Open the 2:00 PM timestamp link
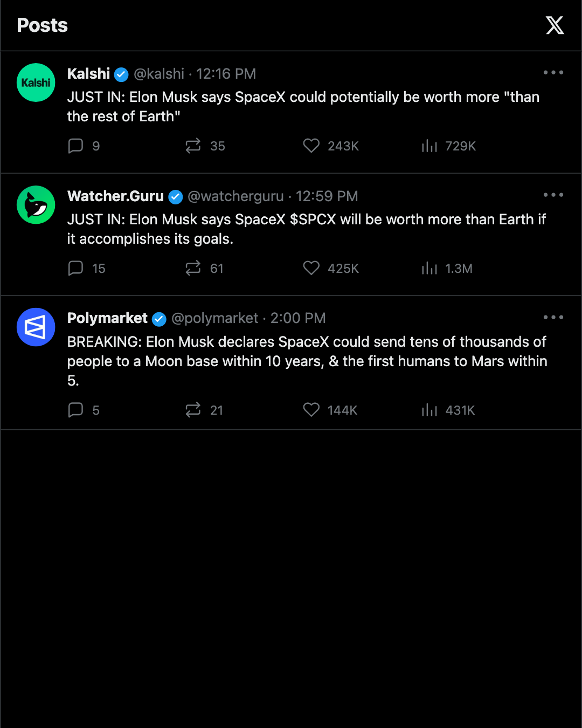Image resolution: width=582 pixels, height=728 pixels. (298, 318)
